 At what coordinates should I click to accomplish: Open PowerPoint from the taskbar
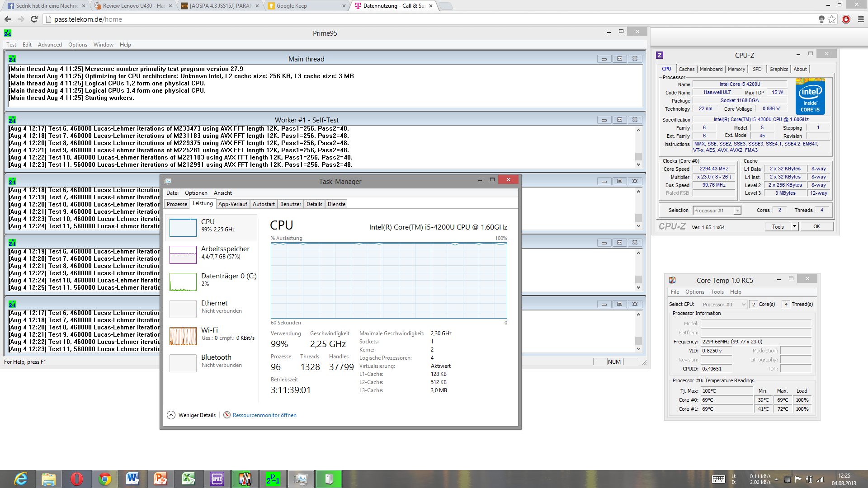[x=160, y=479]
